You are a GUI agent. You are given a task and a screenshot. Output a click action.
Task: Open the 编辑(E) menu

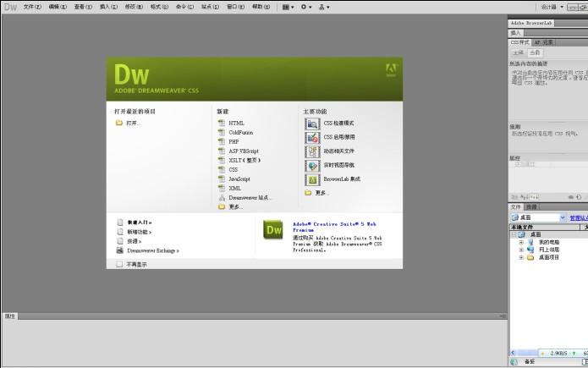58,7
